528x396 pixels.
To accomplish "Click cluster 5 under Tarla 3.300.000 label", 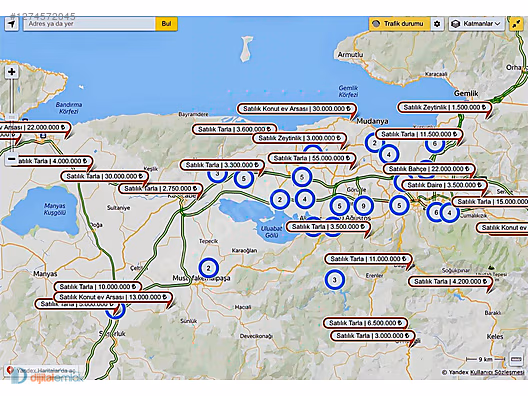I will click(x=243, y=178).
